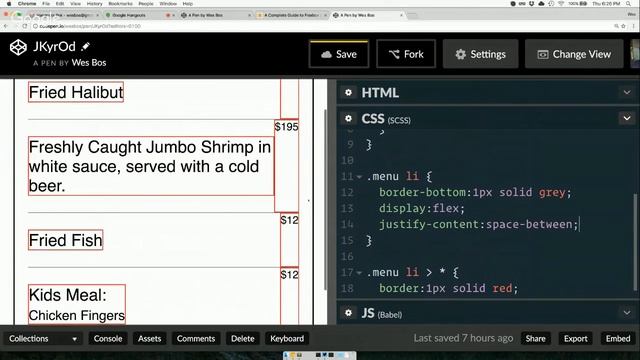Screen dimensions: 640x360
Task: Open CSS editor settings gear
Action: click(x=348, y=118)
